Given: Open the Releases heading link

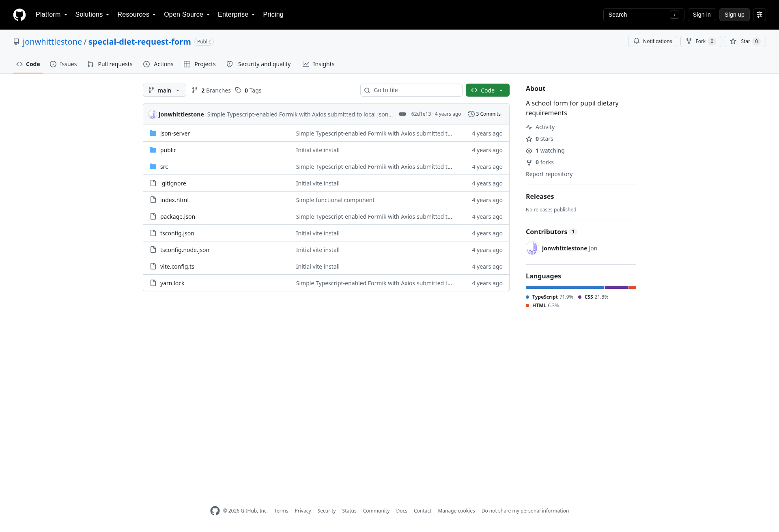Looking at the screenshot, I should click(x=540, y=196).
